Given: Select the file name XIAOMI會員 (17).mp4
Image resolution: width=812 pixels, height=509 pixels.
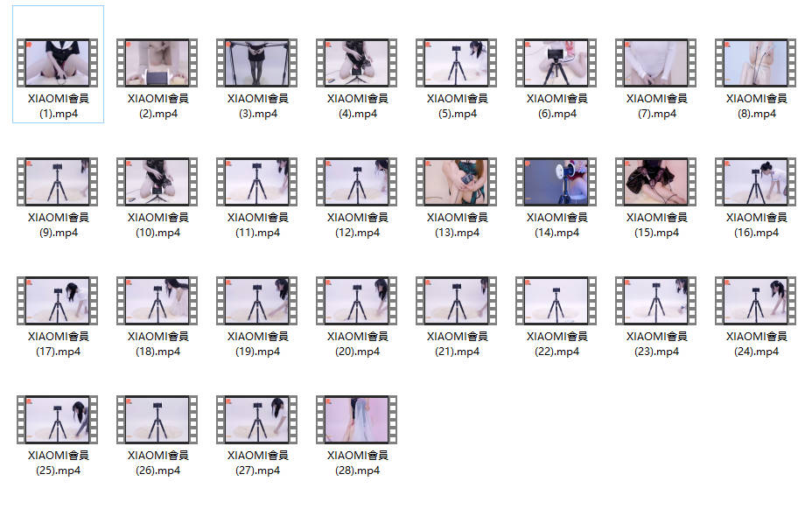Looking at the screenshot, I should click(x=58, y=345).
